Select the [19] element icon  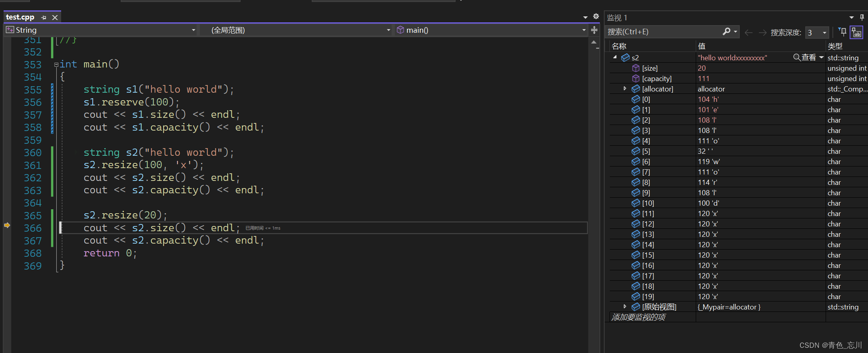(635, 297)
